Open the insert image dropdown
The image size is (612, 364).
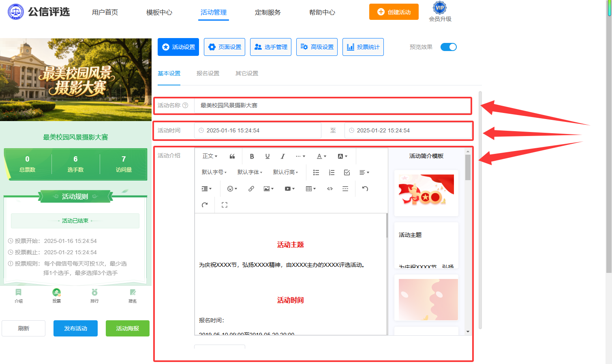(x=269, y=189)
